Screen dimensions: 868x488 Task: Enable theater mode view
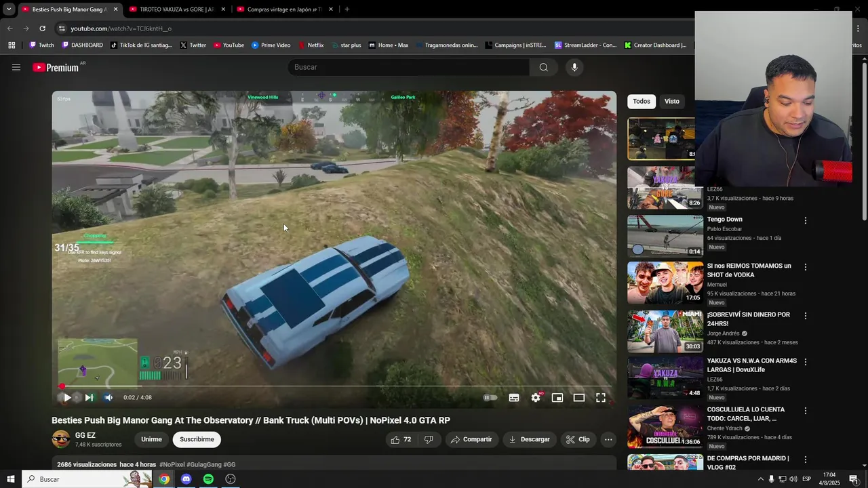[579, 398]
